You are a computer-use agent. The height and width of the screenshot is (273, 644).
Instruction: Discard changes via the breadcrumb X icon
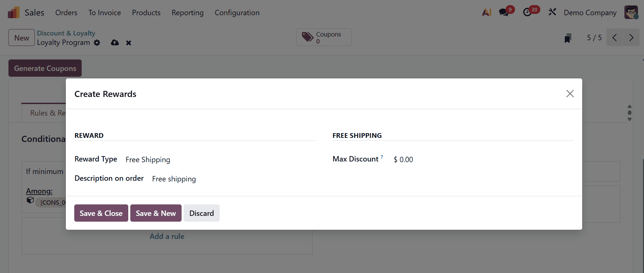129,43
